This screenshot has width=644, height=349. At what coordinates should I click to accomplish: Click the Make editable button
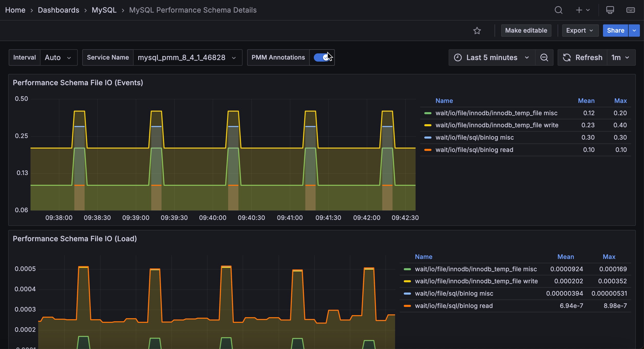[526, 31]
